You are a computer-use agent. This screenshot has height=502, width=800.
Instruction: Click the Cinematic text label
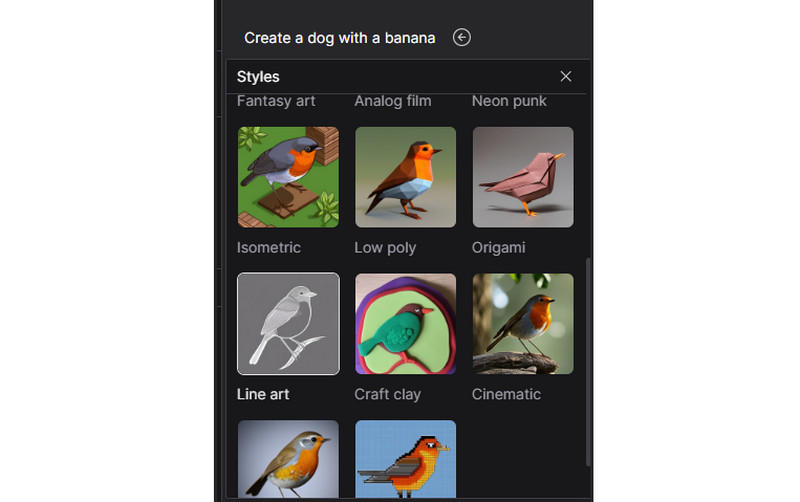pyautogui.click(x=506, y=394)
